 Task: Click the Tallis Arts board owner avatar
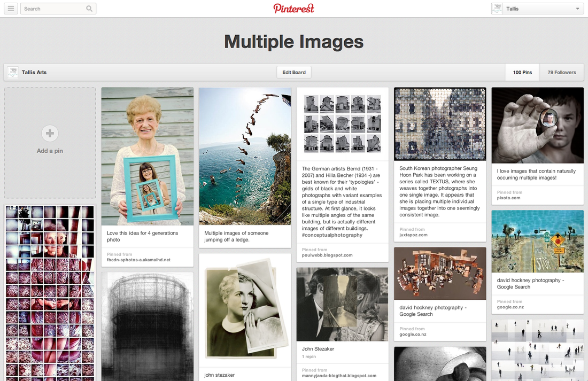pyautogui.click(x=13, y=72)
